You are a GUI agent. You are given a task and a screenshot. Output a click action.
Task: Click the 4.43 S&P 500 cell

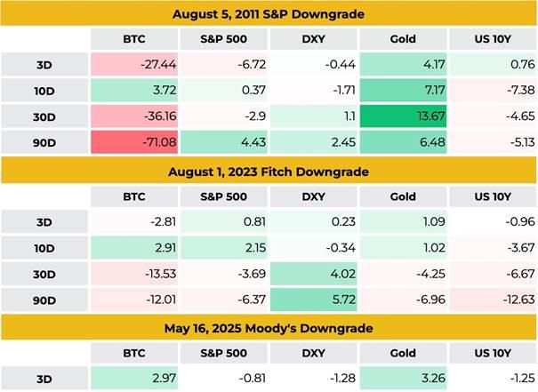click(223, 142)
